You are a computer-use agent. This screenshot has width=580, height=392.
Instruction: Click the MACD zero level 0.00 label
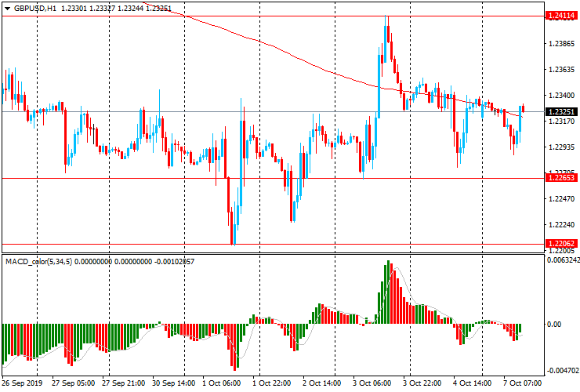(554, 324)
